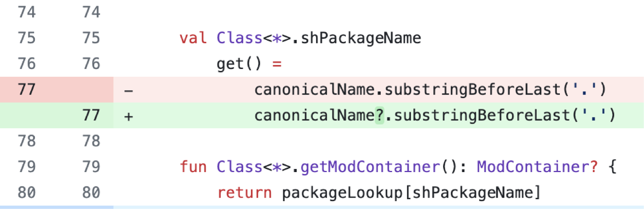Click the "val" keyword on line 75
Screen dimensions: 644x212
click(x=193, y=38)
